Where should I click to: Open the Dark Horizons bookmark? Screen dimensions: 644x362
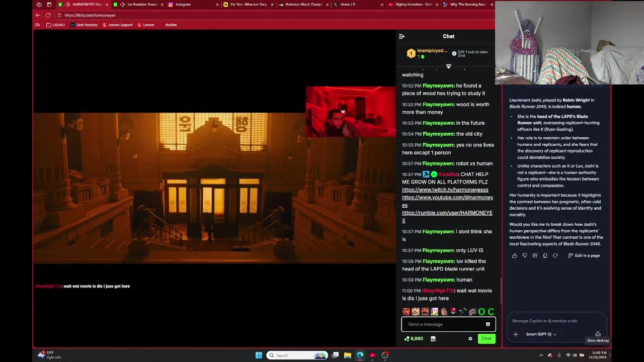(84, 25)
